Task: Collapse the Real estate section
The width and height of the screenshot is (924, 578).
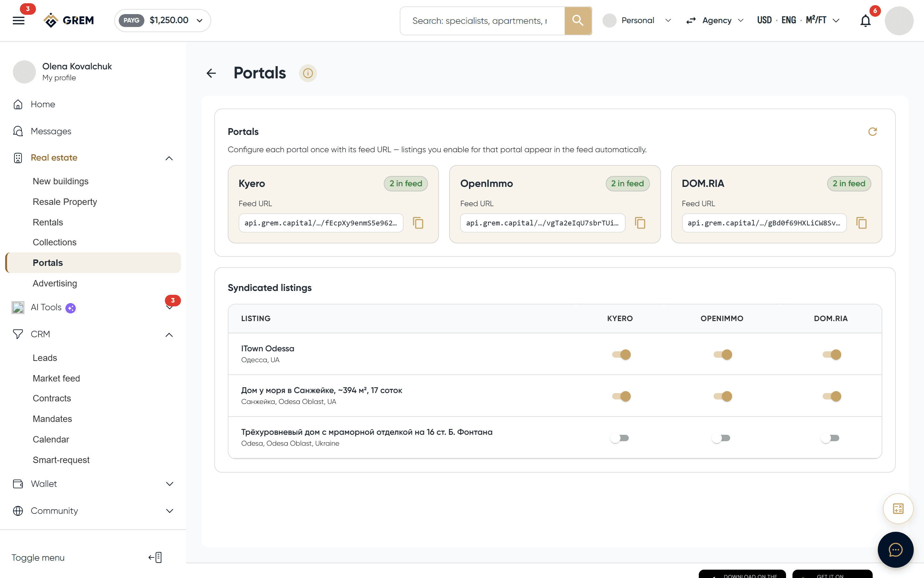Action: pyautogui.click(x=169, y=158)
